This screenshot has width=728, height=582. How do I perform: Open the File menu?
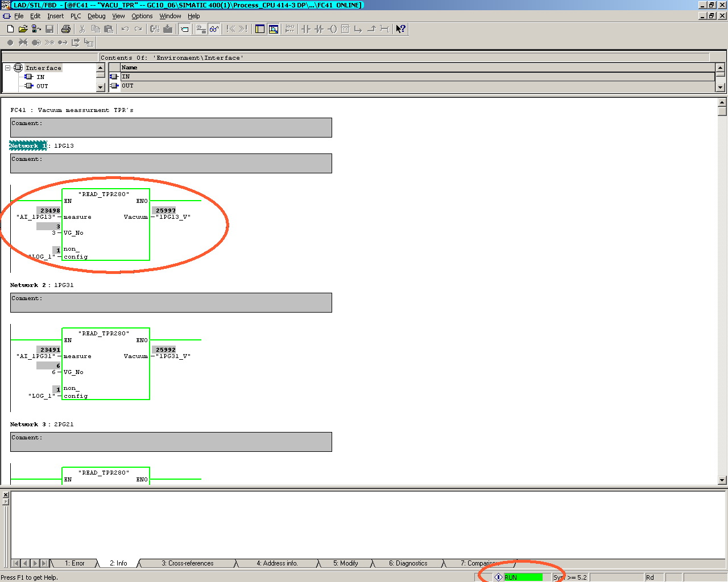(x=19, y=16)
